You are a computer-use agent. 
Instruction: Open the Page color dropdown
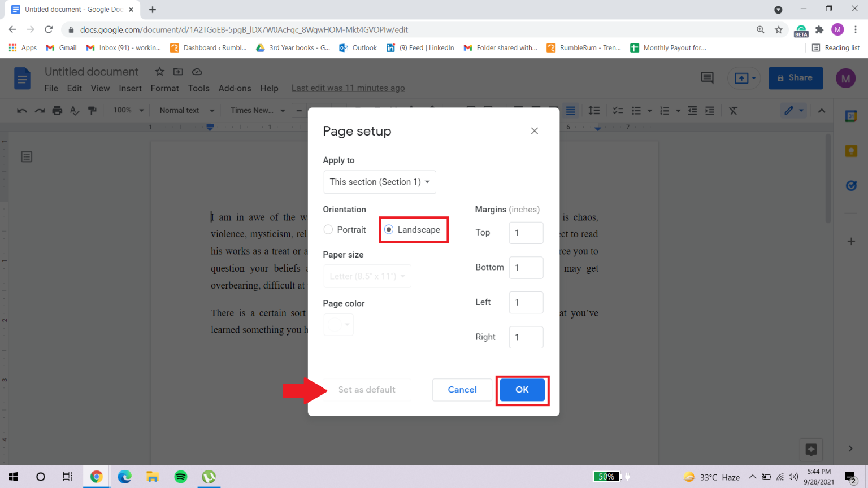point(338,324)
